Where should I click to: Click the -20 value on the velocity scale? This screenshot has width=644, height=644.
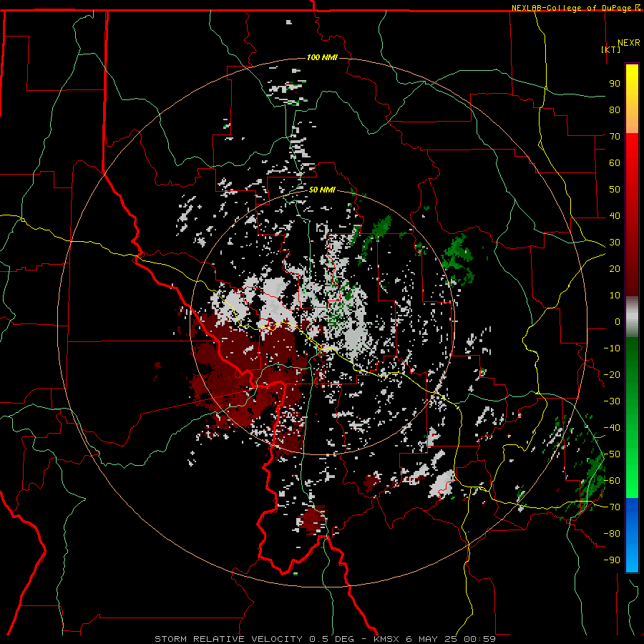(612, 375)
